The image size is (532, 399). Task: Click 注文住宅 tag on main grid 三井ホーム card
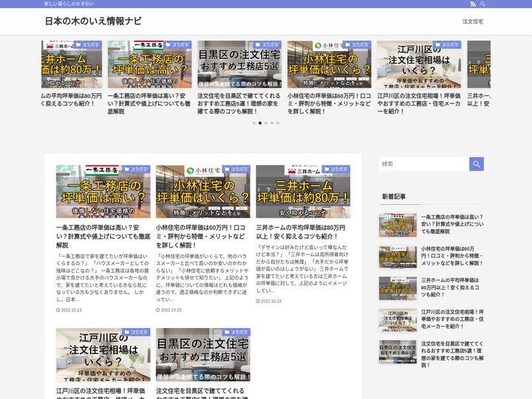tap(336, 169)
